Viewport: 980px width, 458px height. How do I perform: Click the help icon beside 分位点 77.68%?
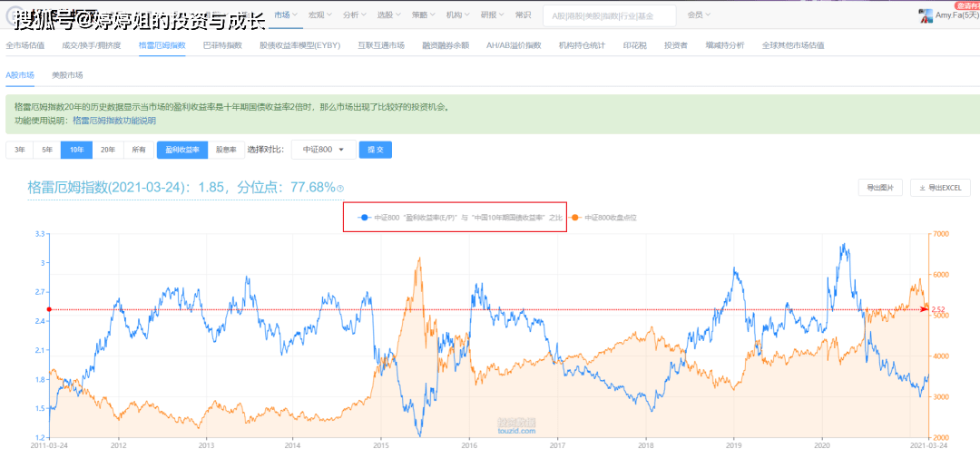coord(340,189)
